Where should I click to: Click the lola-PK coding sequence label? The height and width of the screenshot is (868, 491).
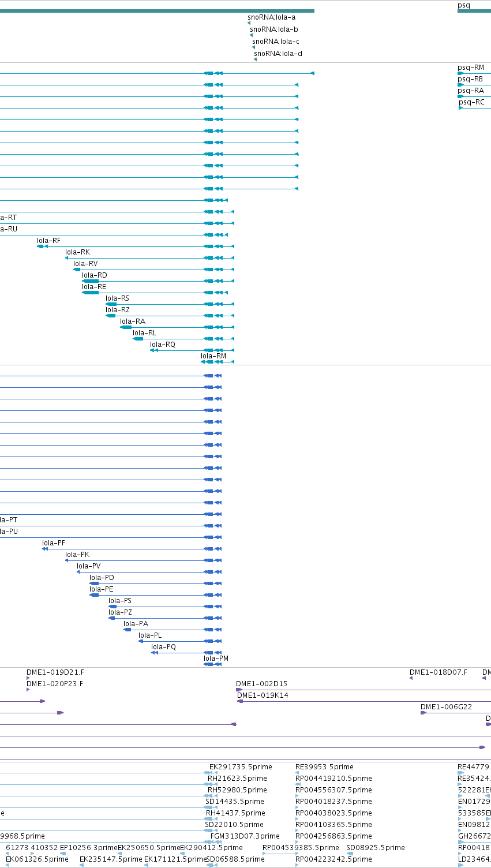[77, 555]
